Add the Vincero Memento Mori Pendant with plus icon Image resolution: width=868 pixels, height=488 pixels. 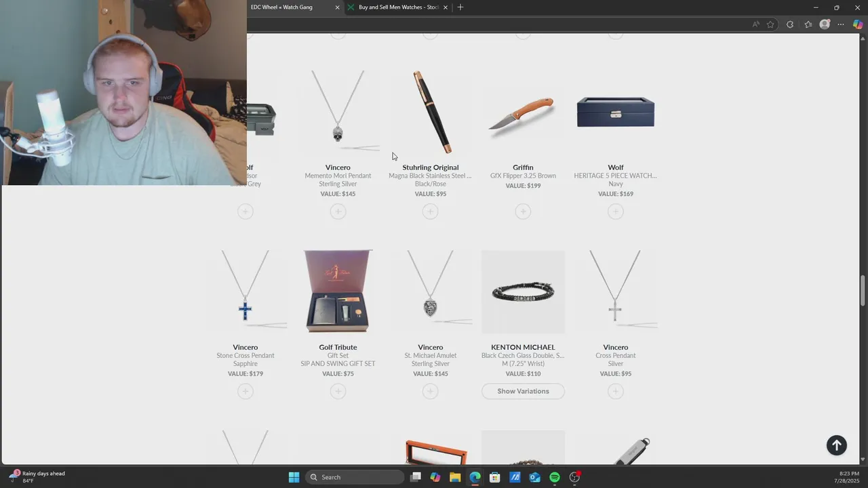(x=338, y=211)
